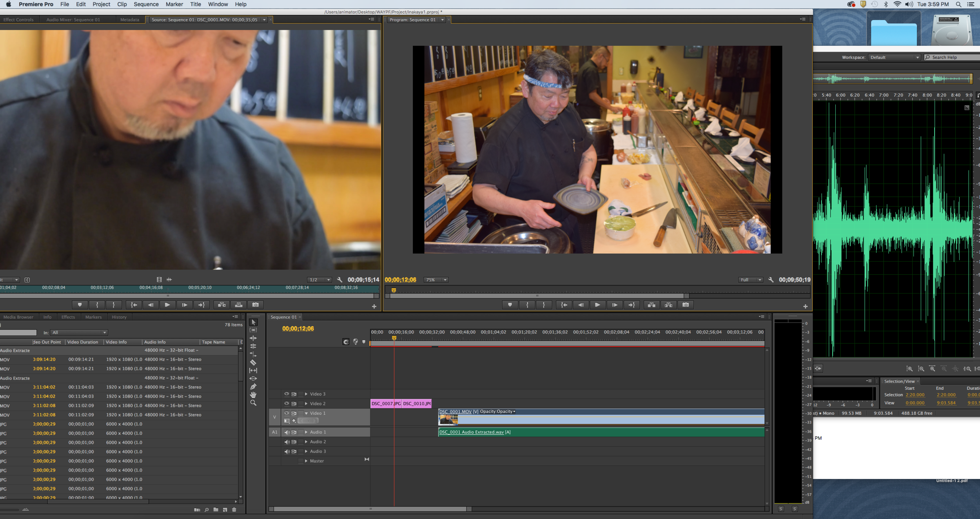980x519 pixels.
Task: Mute the Audio 2 track speaker
Action: pos(287,442)
